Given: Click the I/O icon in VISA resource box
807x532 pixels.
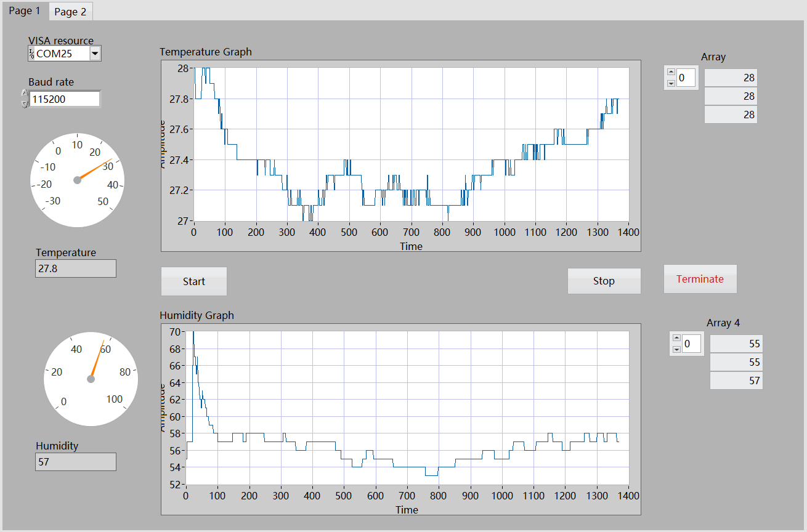Looking at the screenshot, I should [x=31, y=54].
